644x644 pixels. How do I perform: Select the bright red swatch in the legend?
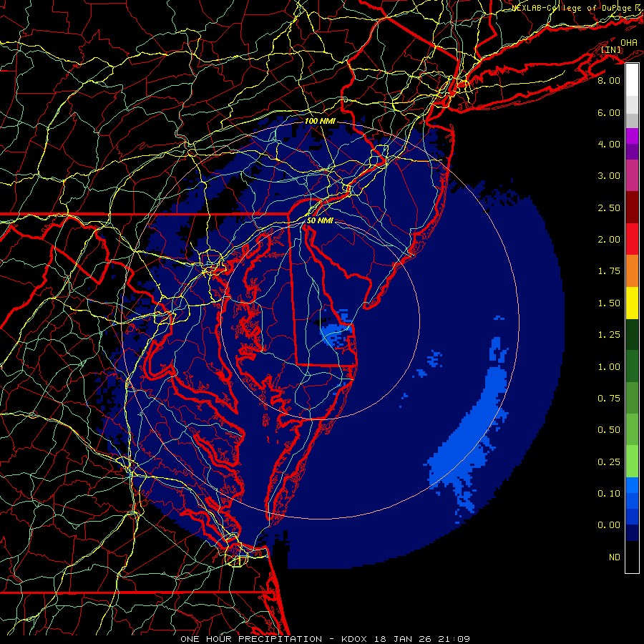(x=632, y=239)
